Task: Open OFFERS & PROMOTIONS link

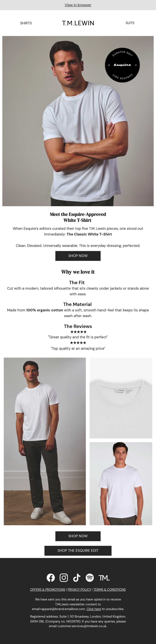Action: [x=48, y=589]
